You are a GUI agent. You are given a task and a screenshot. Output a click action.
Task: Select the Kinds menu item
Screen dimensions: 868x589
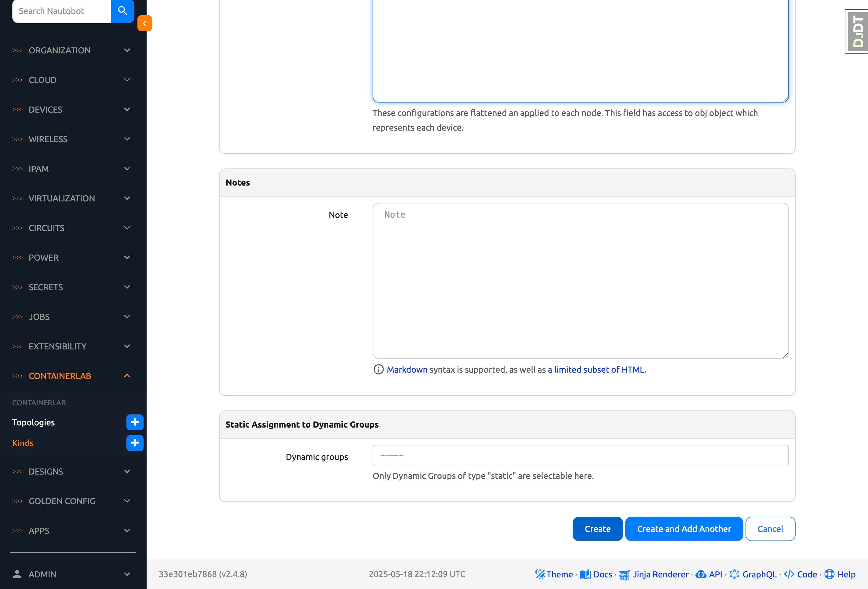(23, 443)
